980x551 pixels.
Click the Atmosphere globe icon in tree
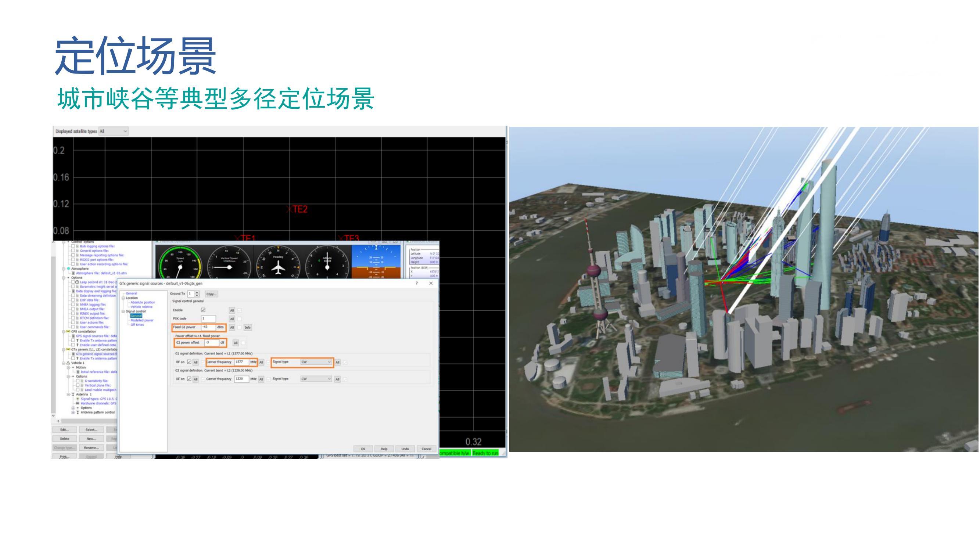point(68,269)
